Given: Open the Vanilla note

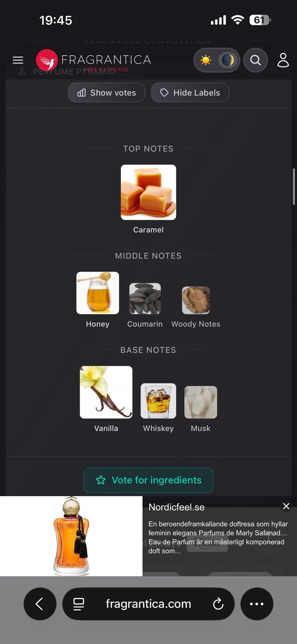Looking at the screenshot, I should (x=106, y=392).
